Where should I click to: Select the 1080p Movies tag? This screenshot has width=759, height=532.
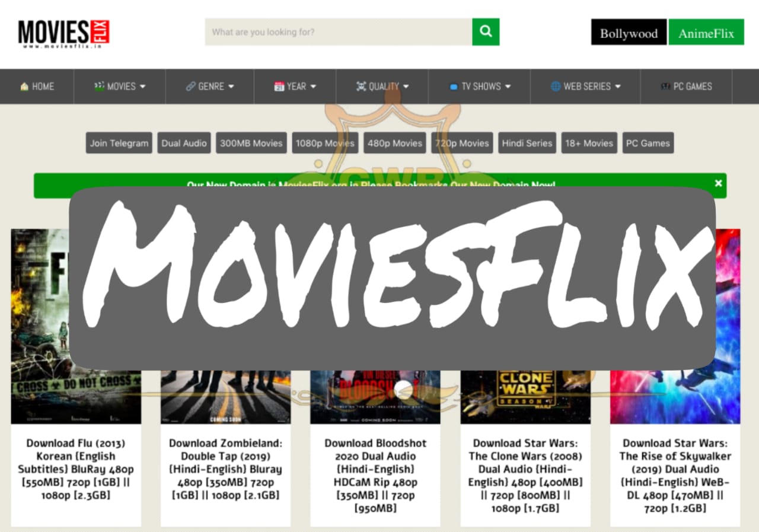coord(325,143)
